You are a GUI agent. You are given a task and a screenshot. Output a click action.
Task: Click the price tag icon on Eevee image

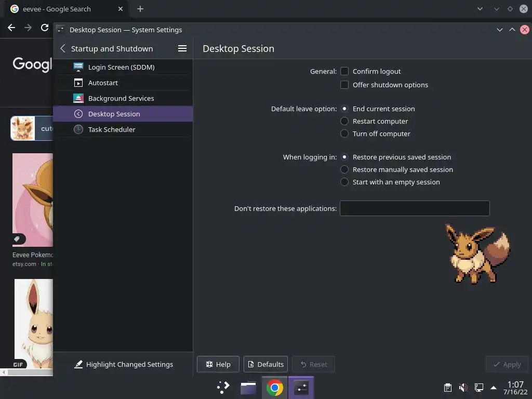tap(17, 239)
